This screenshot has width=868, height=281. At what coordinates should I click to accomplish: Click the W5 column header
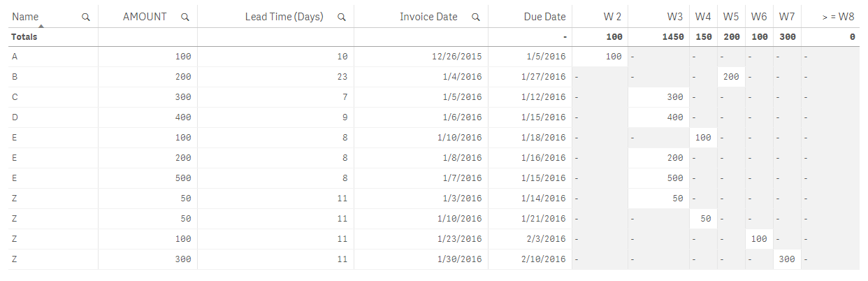tap(731, 17)
